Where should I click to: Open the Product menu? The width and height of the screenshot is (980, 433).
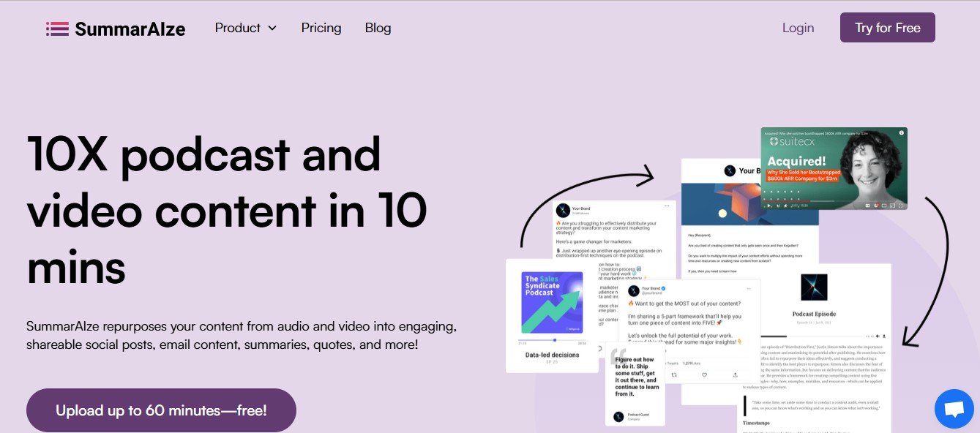tap(238, 28)
